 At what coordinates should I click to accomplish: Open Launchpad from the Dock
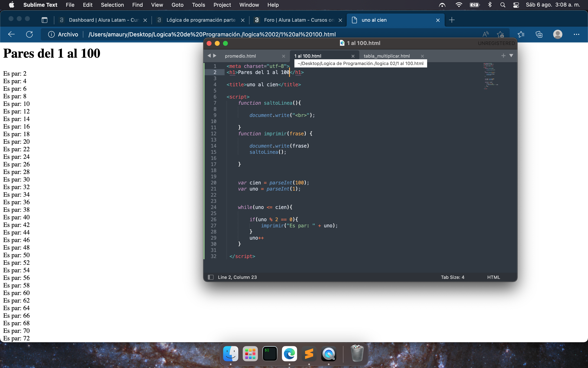pos(250,354)
